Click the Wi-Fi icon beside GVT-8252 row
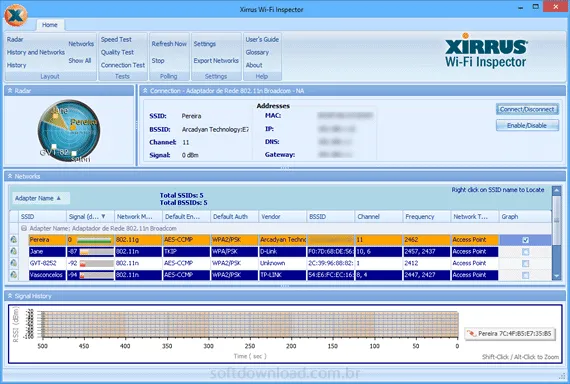 pyautogui.click(x=14, y=263)
